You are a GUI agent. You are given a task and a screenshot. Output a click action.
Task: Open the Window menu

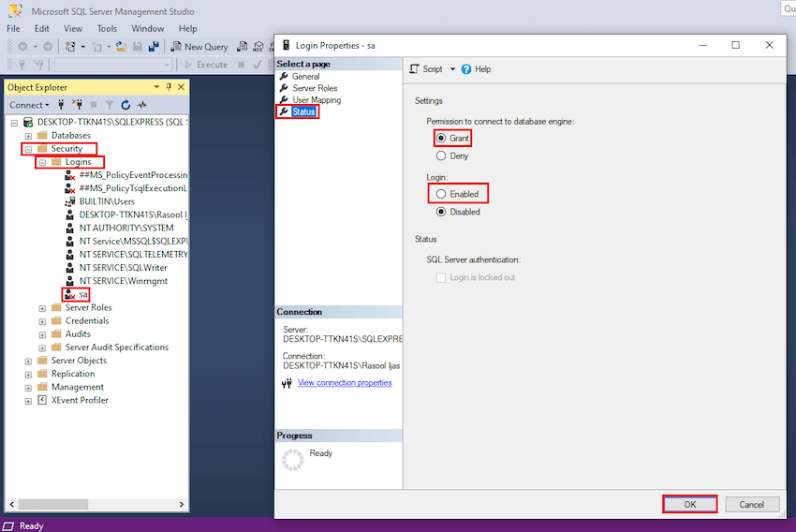coord(148,28)
